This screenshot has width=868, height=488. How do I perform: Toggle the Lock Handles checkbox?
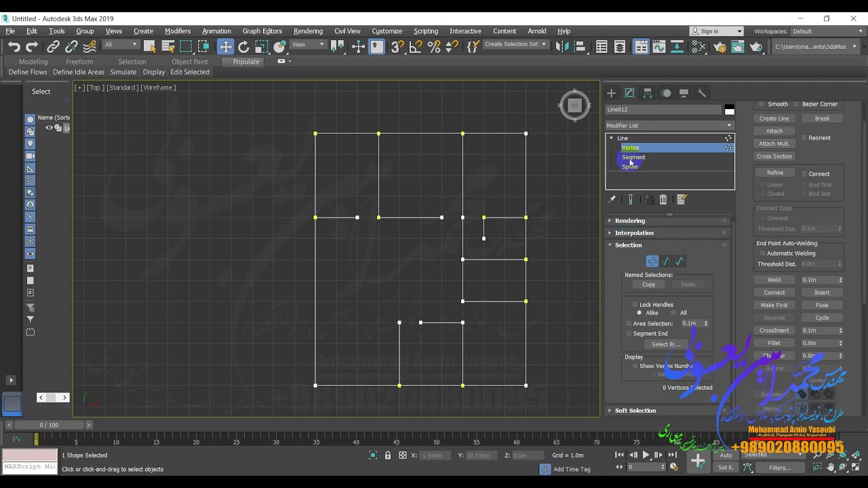tap(635, 304)
